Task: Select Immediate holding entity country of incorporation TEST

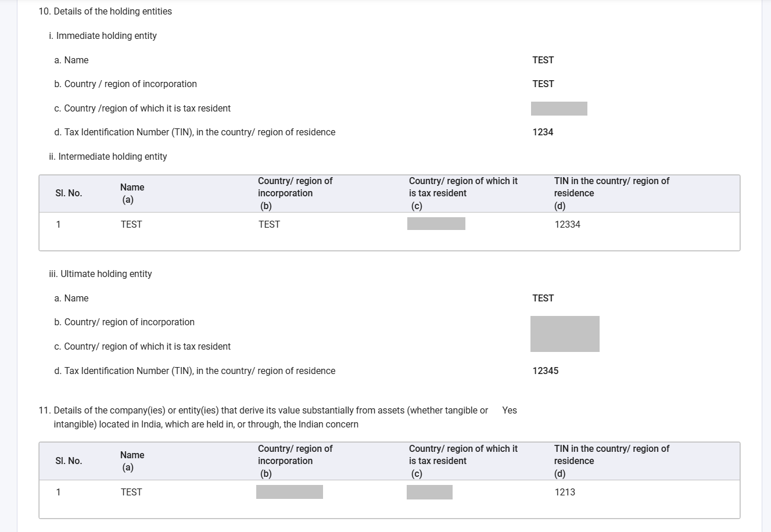Action: pyautogui.click(x=543, y=84)
